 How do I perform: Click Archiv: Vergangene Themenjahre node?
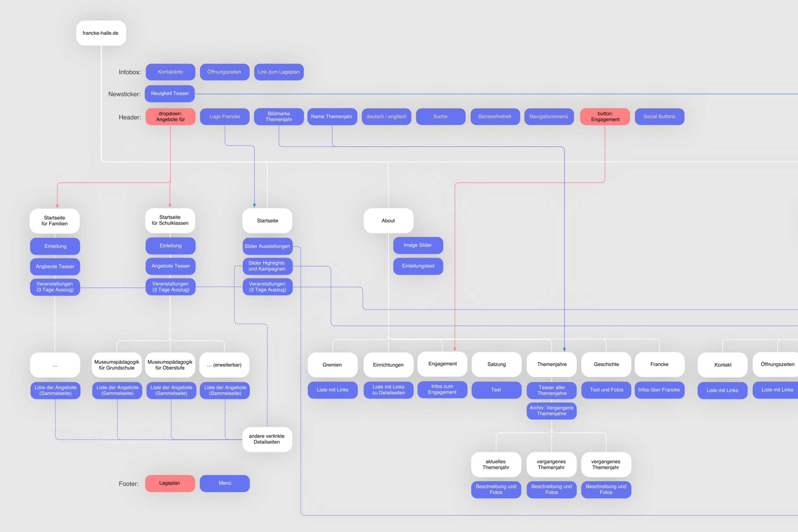[x=551, y=410]
